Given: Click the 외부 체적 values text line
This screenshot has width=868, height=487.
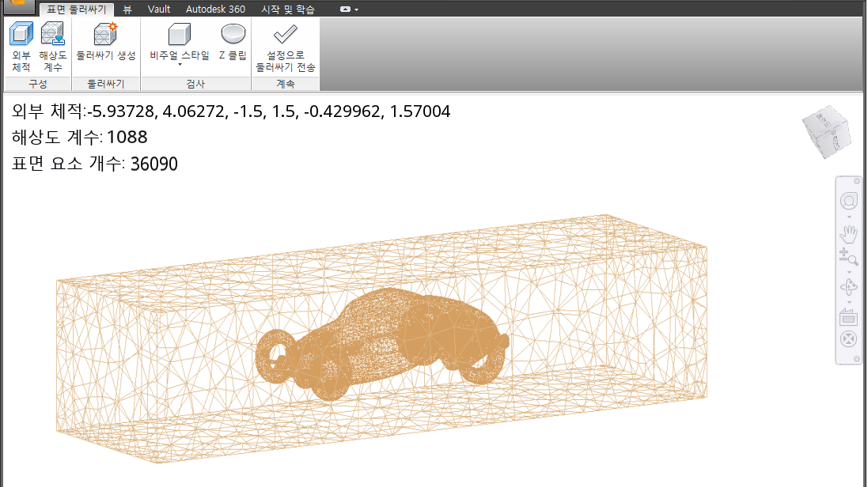Looking at the screenshot, I should (231, 111).
